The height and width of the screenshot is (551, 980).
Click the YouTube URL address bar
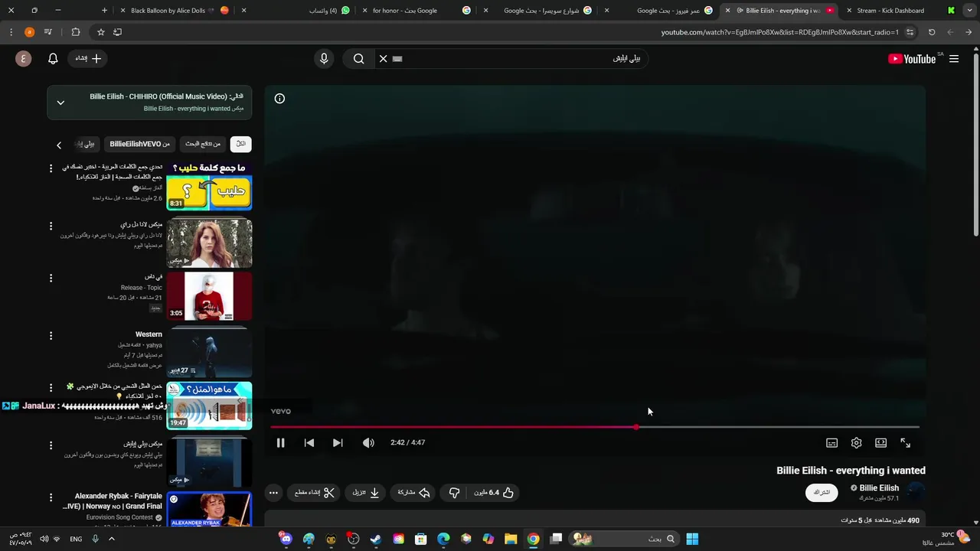click(x=779, y=32)
